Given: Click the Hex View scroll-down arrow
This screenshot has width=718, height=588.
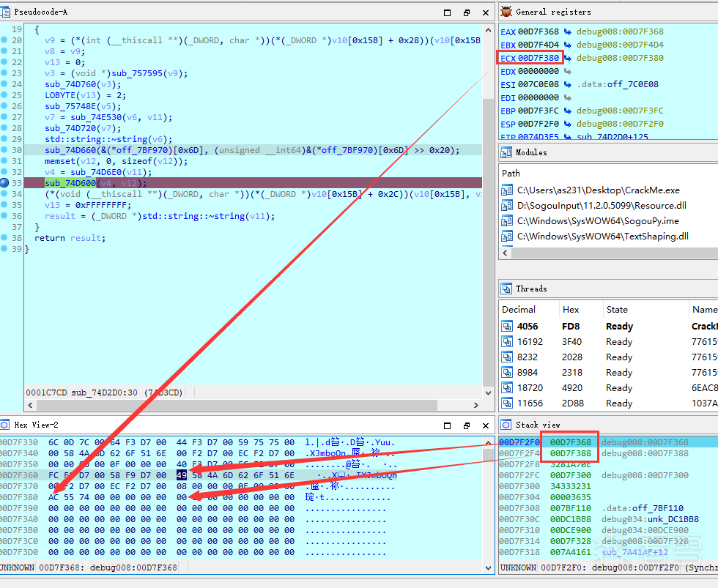Looking at the screenshot, I should click(x=488, y=568).
